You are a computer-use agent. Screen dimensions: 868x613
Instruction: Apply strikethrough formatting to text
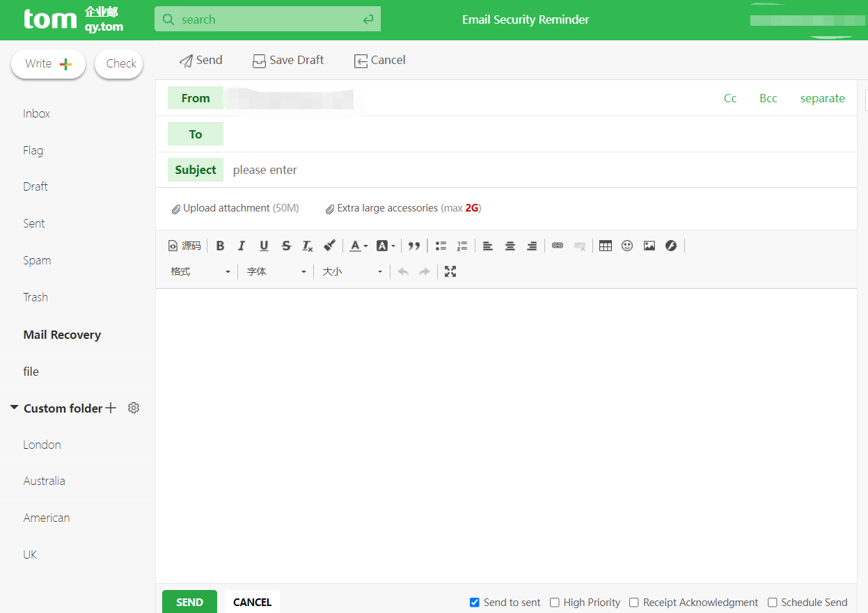286,246
